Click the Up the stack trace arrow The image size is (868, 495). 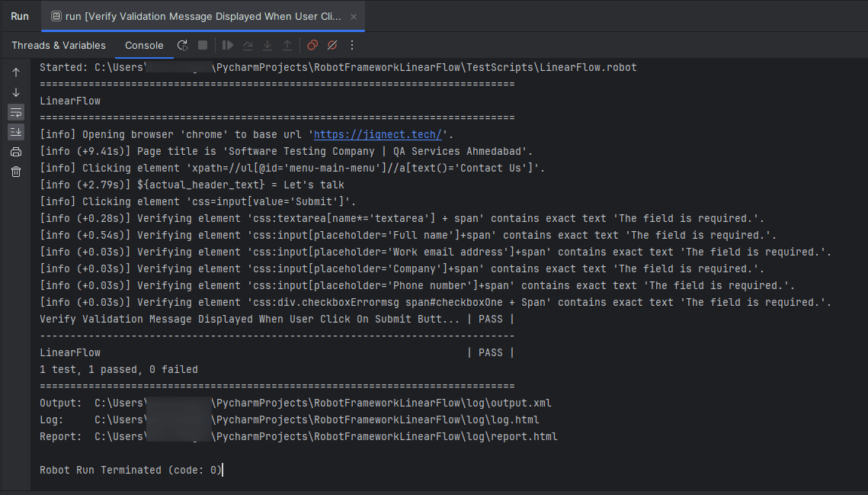coord(16,72)
